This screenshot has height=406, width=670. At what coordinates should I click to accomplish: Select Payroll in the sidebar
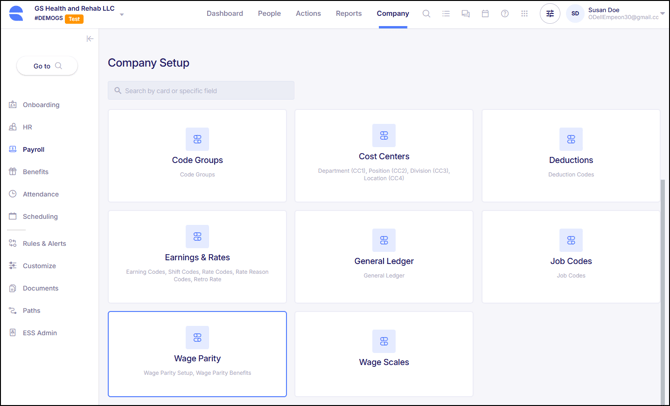(x=34, y=149)
